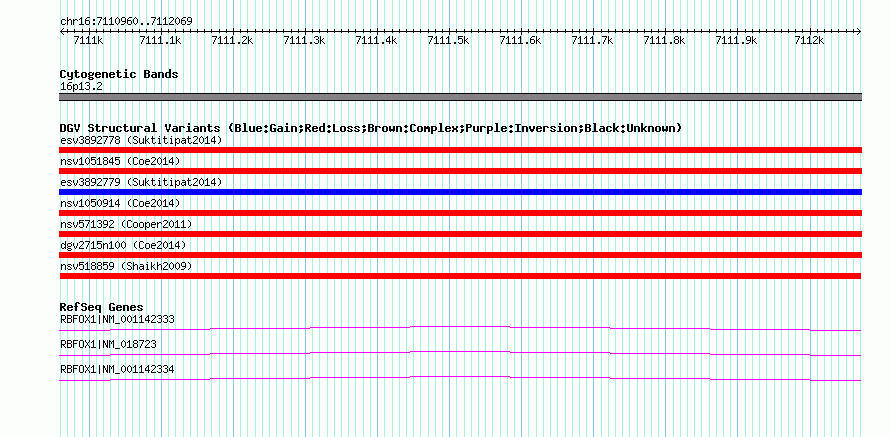Image resolution: width=890 pixels, height=437 pixels.
Task: Click the chr16:7110960..7112069 coordinate label
Action: click(126, 22)
